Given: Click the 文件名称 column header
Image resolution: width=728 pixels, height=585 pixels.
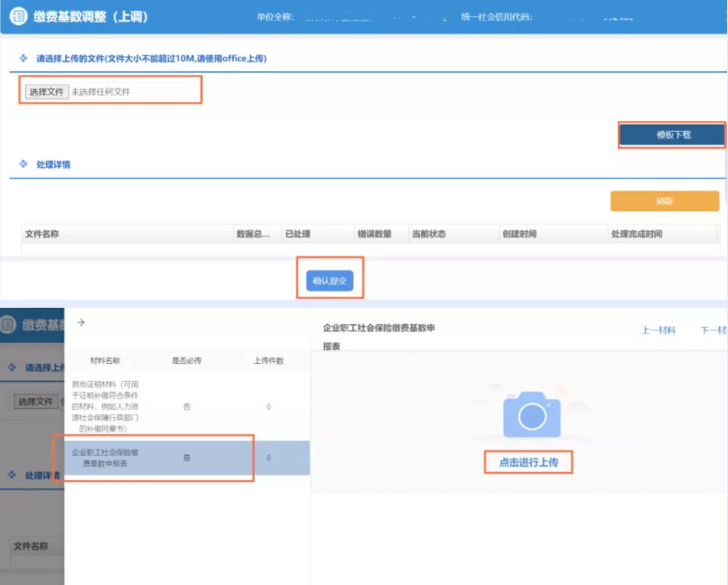Looking at the screenshot, I should point(42,235).
